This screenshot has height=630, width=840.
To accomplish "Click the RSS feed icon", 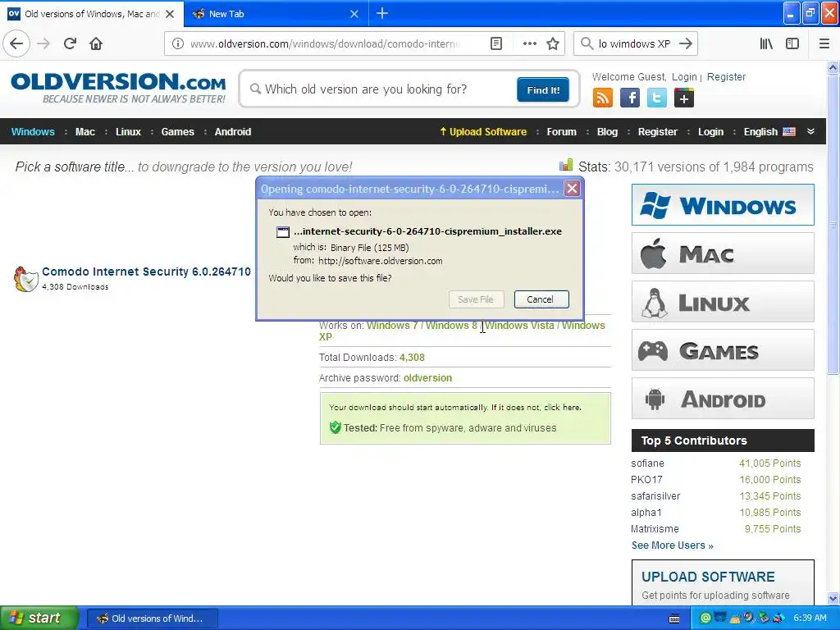I will point(603,98).
